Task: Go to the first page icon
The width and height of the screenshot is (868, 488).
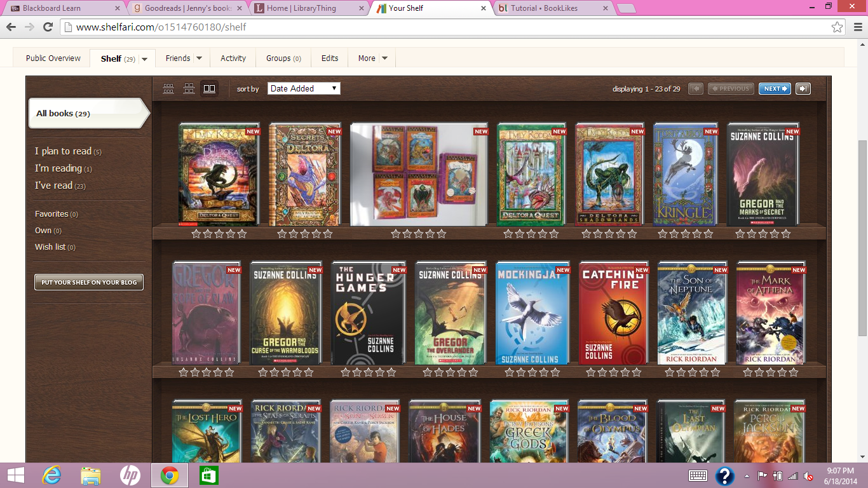Action: point(695,88)
